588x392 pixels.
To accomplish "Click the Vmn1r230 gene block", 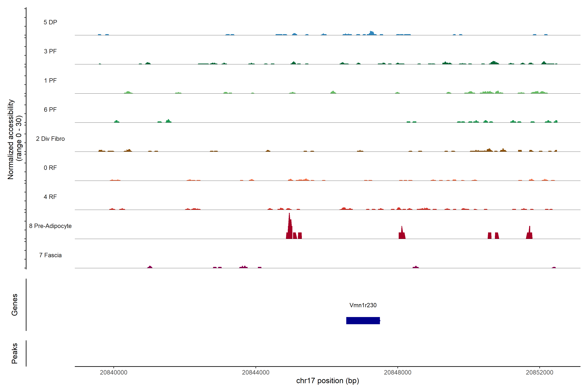I will point(363,320).
